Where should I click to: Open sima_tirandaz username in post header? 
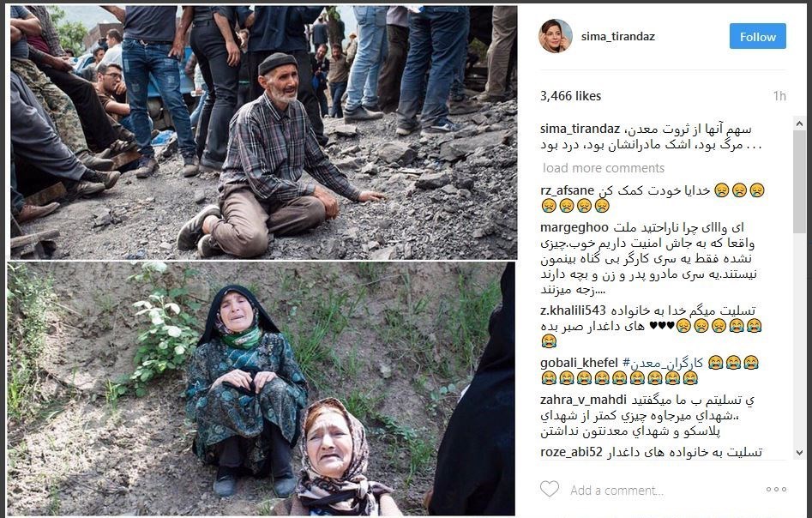click(618, 37)
